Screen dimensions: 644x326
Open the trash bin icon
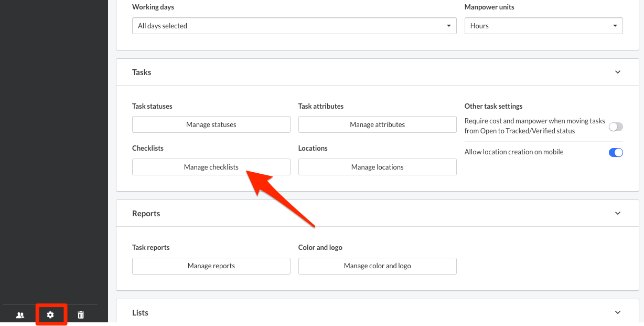[81, 315]
